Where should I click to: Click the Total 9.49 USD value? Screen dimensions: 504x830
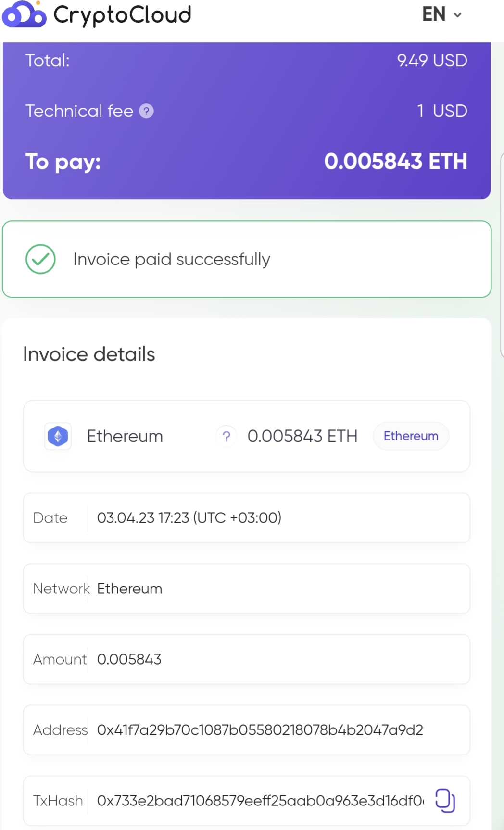coord(432,61)
